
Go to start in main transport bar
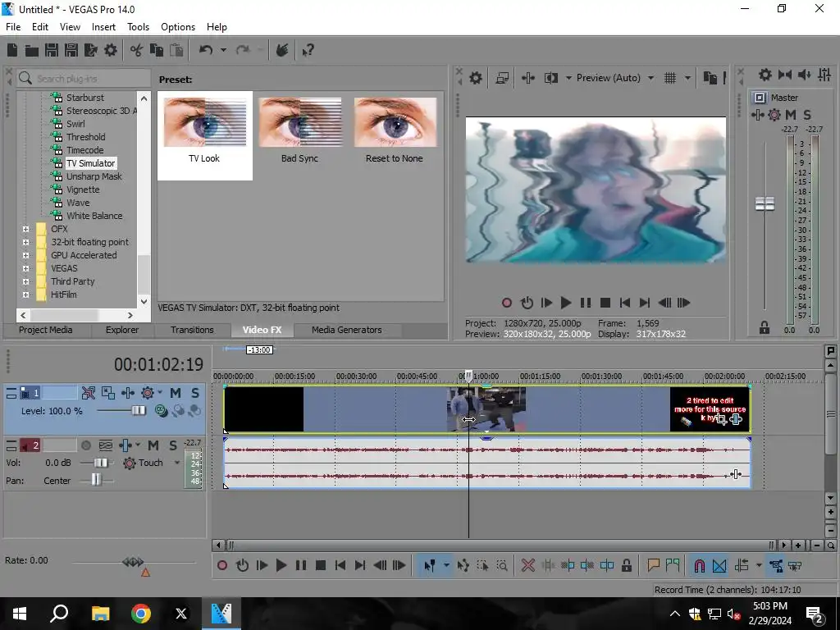[x=340, y=565]
